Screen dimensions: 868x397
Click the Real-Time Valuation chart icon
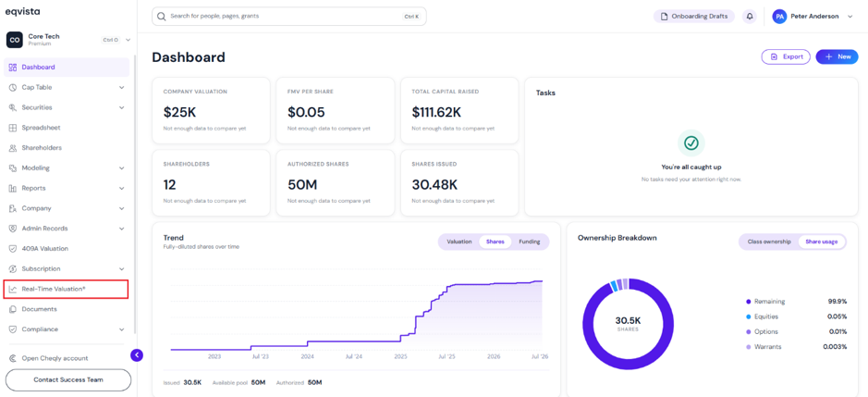13,289
